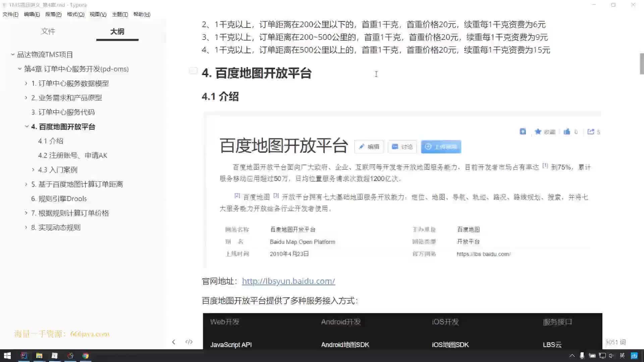
Task: Open the 格式(O) menu
Action: point(75,14)
